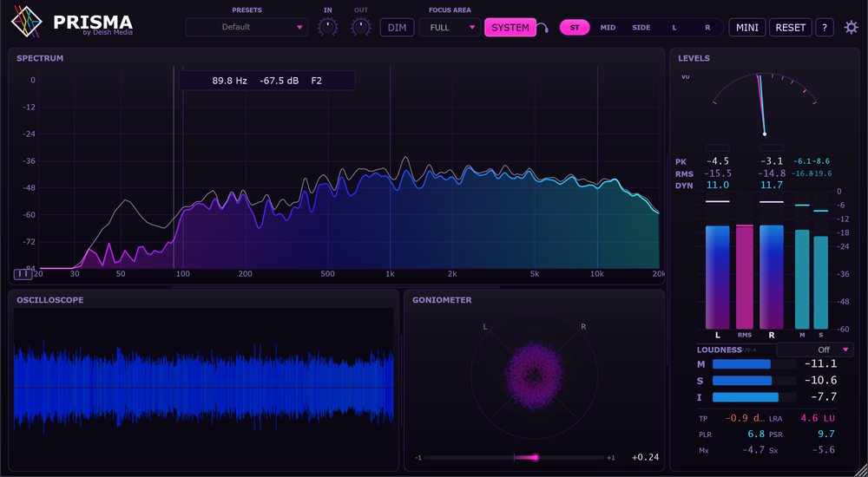Click the DYN value 11.7
Viewport: 868px width, 477px height.
click(x=771, y=186)
